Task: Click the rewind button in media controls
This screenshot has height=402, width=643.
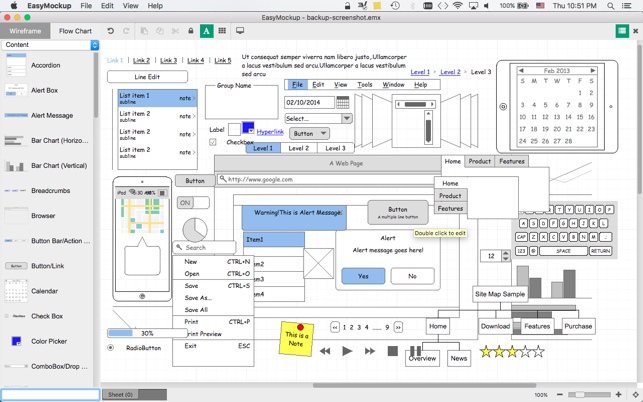Action: point(325,351)
